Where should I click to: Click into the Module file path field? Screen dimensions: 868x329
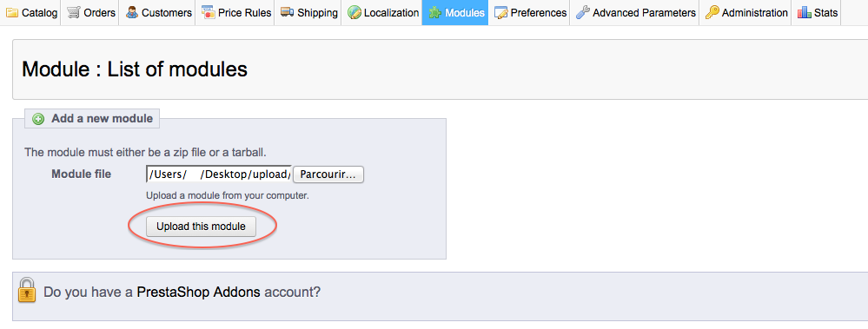[x=219, y=174]
